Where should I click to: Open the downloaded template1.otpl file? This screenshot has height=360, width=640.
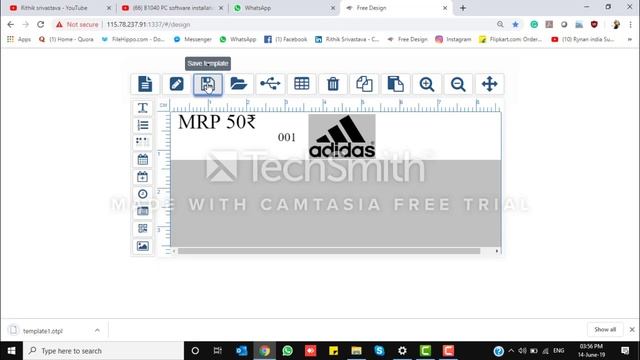click(43, 331)
